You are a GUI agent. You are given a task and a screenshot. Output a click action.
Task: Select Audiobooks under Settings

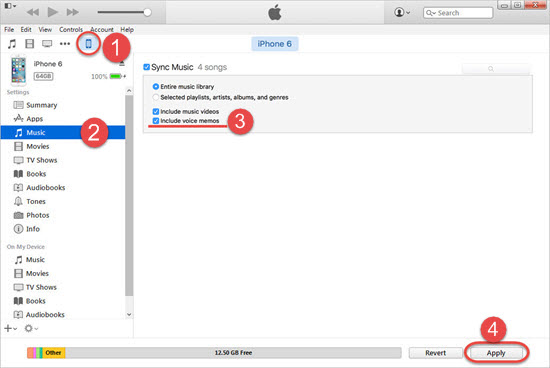point(46,188)
